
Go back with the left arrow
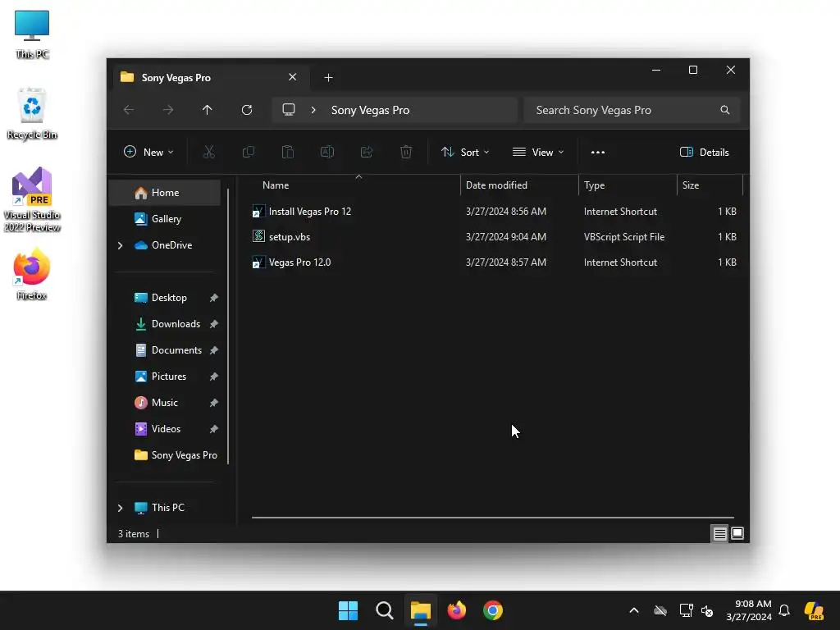tap(129, 110)
